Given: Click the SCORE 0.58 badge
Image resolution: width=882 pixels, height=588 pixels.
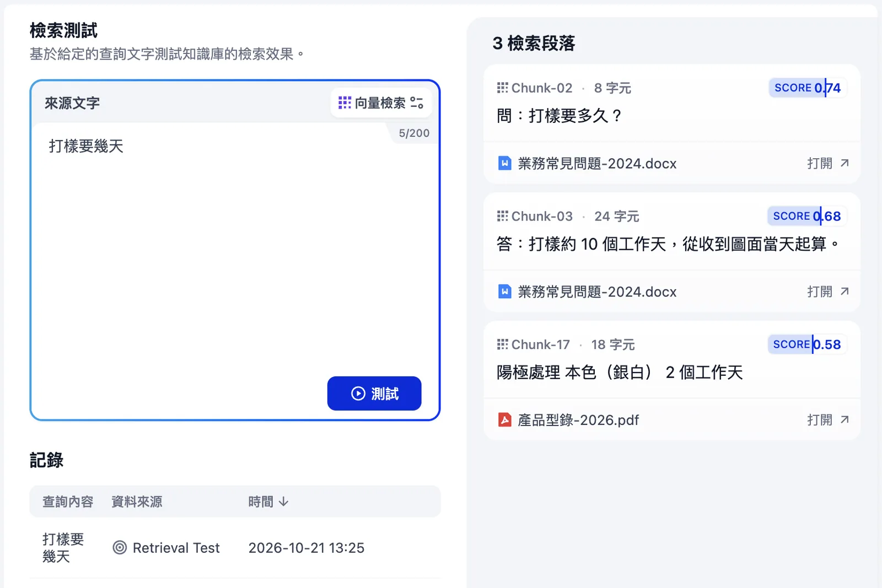Looking at the screenshot, I should click(807, 344).
